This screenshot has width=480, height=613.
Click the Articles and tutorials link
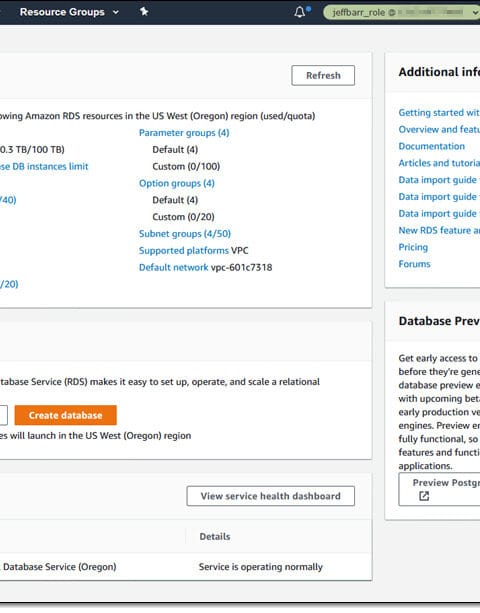[439, 163]
